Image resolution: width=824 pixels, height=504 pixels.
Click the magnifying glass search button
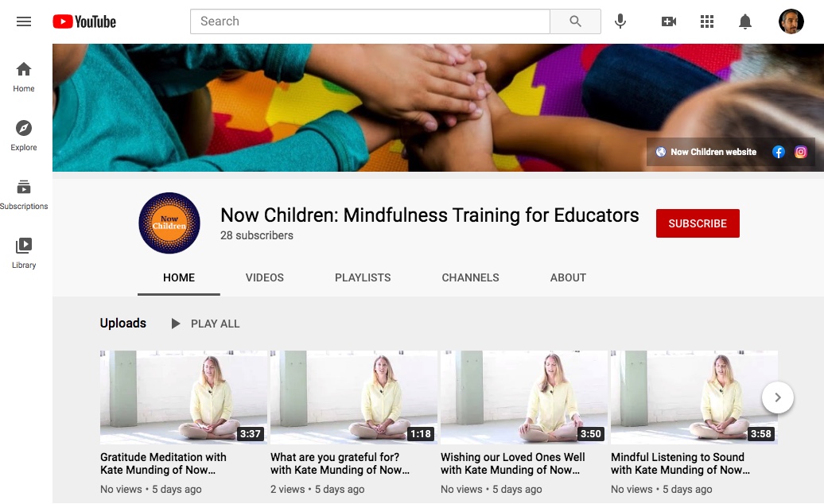(x=575, y=21)
